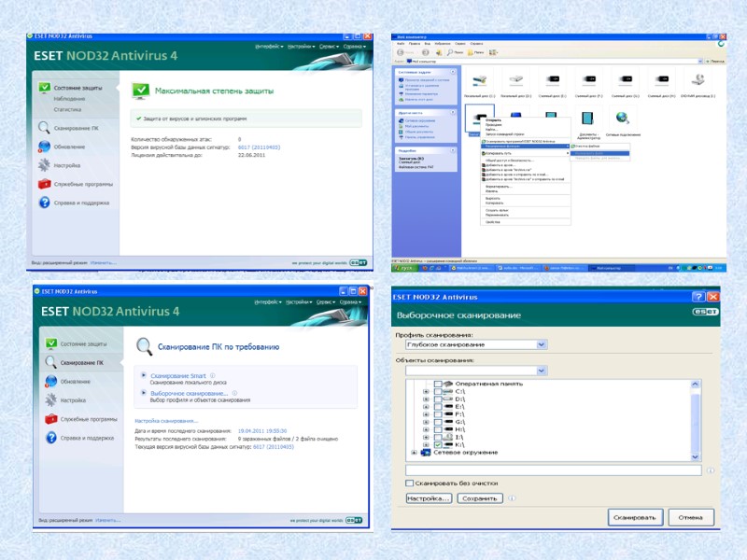The image size is (747, 560).
Task: Click the Папки folders icon in the Explorer toolbar
Action: point(471,52)
